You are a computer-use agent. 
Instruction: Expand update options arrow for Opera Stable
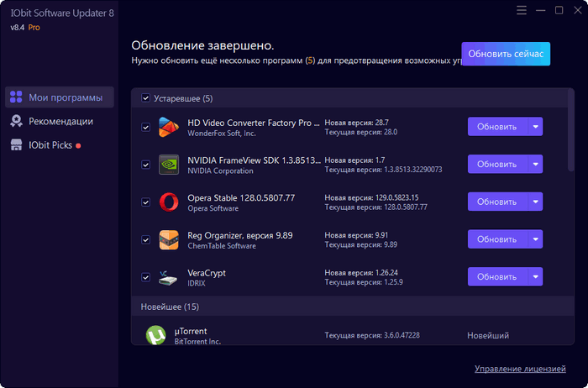[x=536, y=202]
